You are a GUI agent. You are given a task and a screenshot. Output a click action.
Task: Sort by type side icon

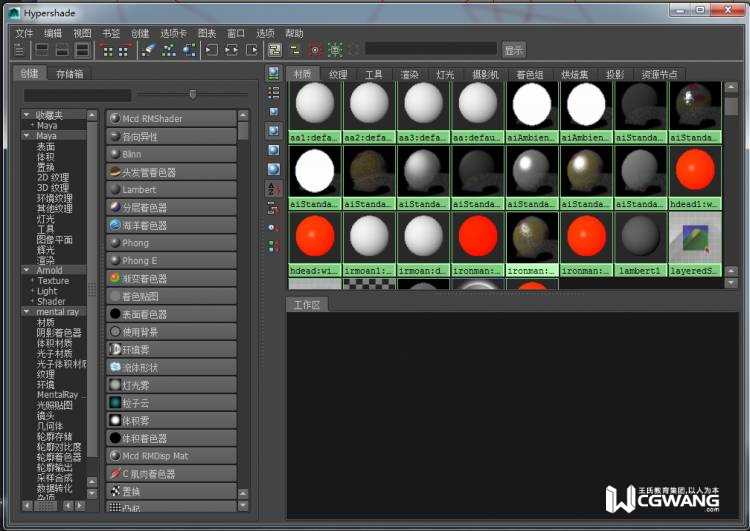274,208
